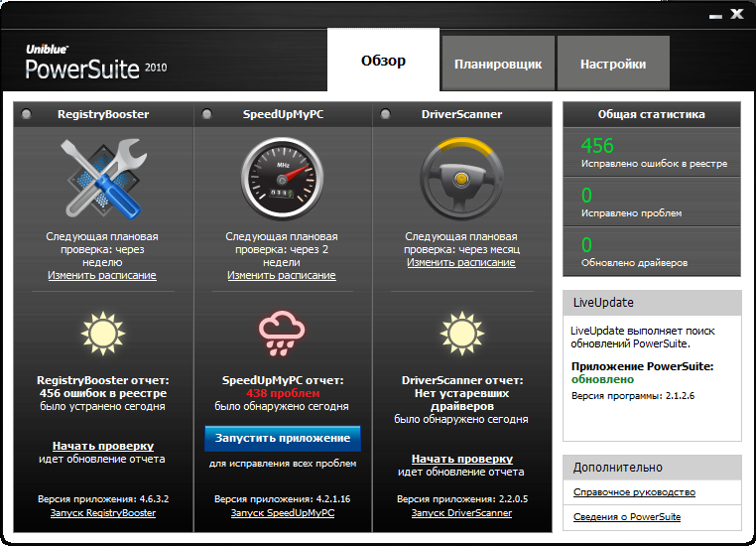Toggle the RegistryBooster header indicator light

(26, 114)
